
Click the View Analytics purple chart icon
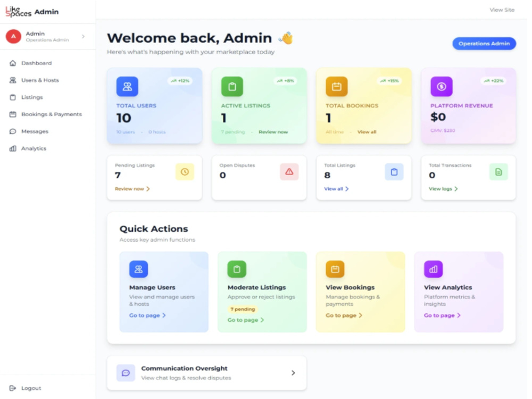(433, 269)
